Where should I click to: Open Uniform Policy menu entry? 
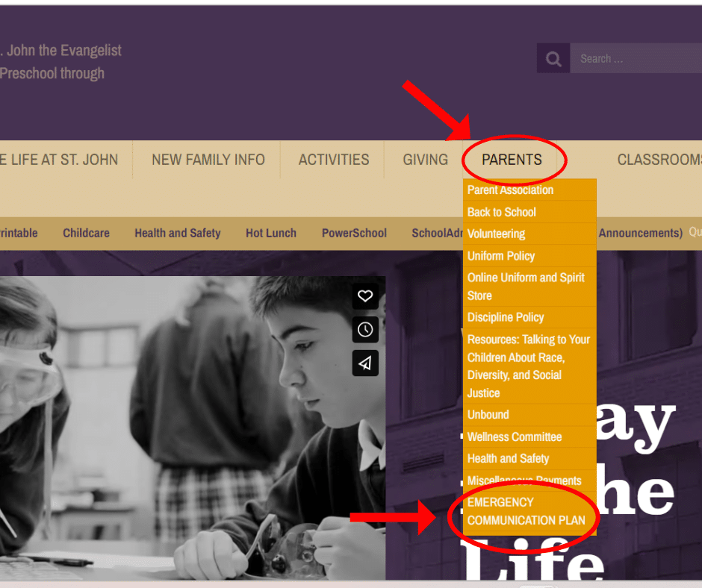point(529,255)
